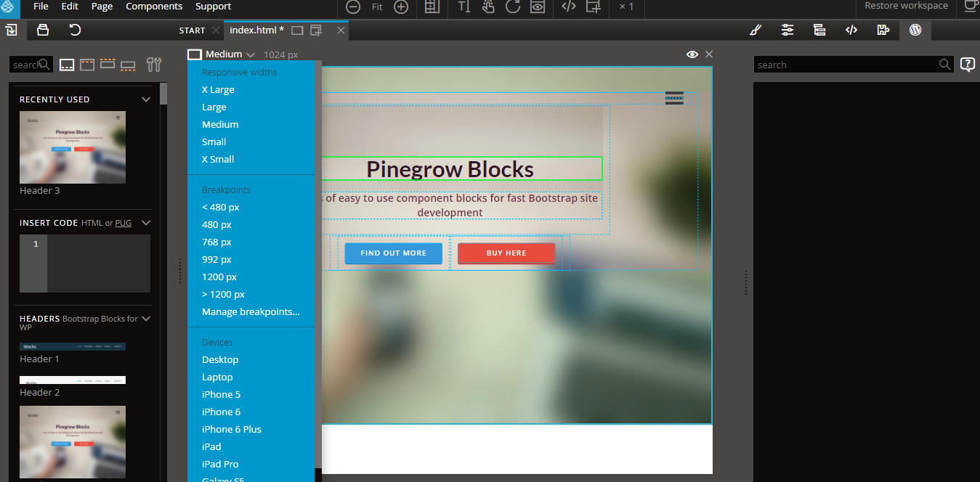
Task: Click the add view icon on index.html tab
Action: click(316, 30)
